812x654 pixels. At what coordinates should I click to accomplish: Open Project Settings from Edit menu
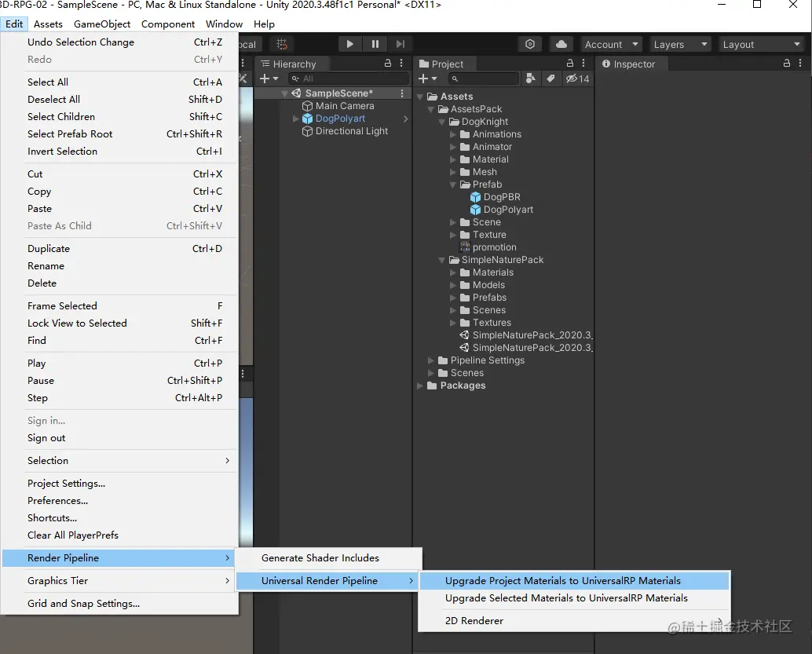pyautogui.click(x=119, y=483)
